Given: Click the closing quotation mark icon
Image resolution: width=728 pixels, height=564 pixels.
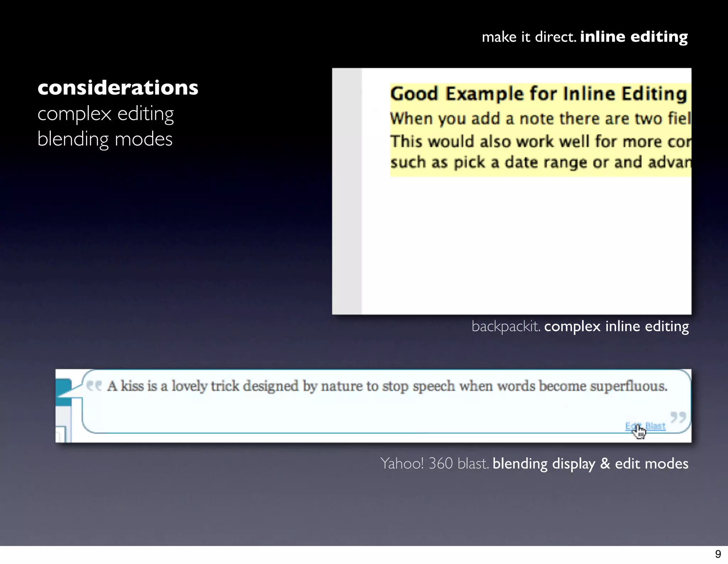Looking at the screenshot, I should pos(678,417).
